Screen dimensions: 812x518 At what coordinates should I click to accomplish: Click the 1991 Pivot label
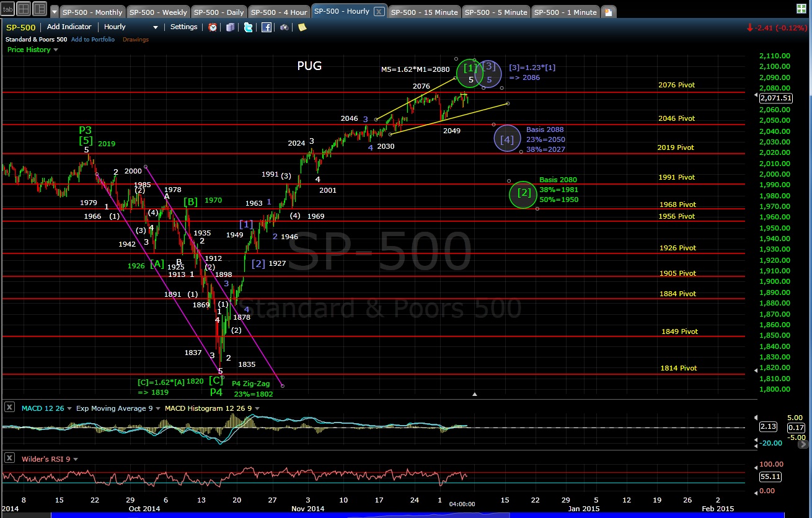pyautogui.click(x=676, y=177)
